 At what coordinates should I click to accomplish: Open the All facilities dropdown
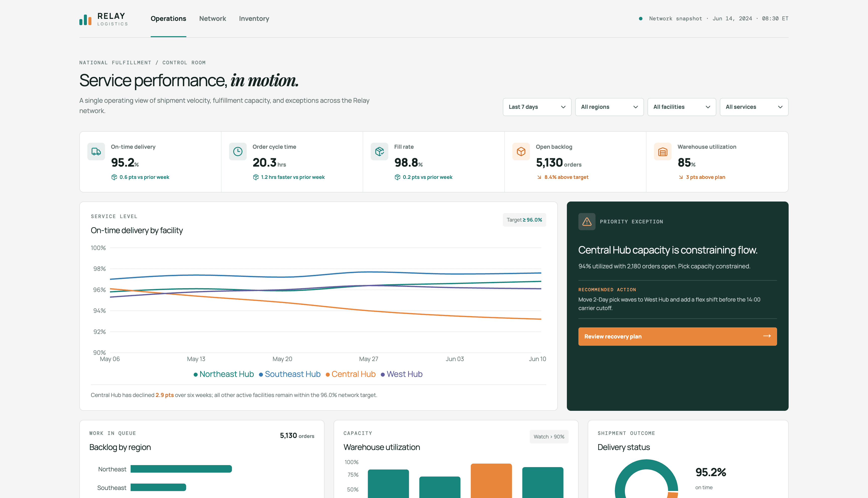click(681, 107)
